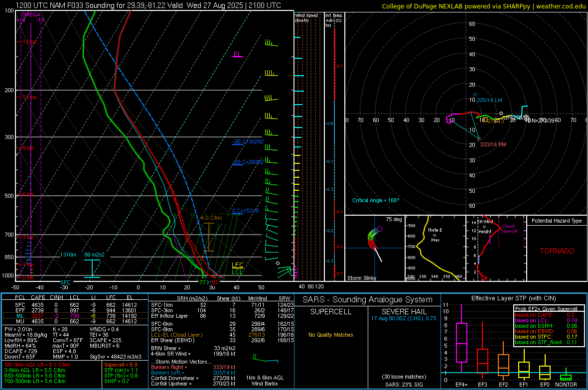Click the SR Wind v. Height panel label
The width and height of the screenshot is (588, 390).
point(485,227)
